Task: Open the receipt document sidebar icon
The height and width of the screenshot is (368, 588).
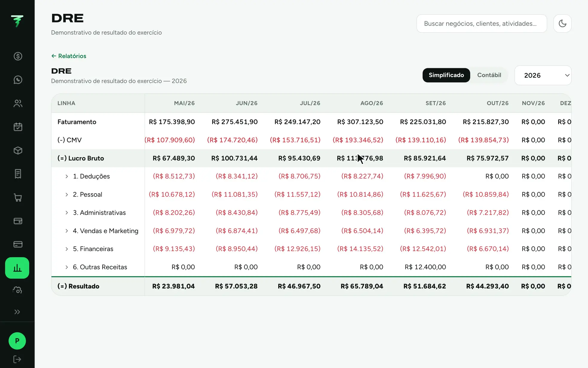Action: pyautogui.click(x=18, y=174)
